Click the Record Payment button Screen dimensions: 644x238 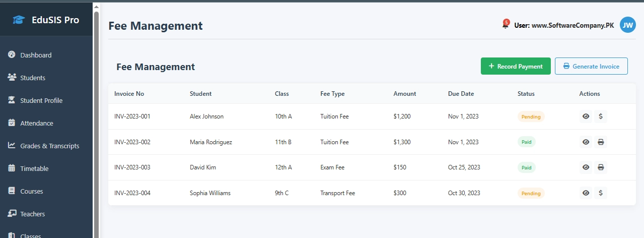[x=516, y=66]
